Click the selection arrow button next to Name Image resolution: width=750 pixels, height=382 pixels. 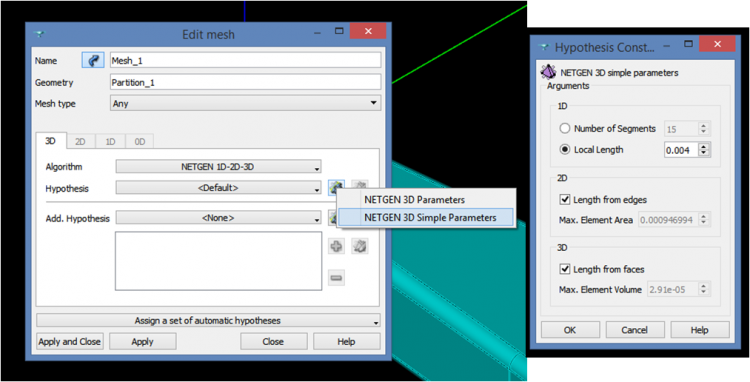(93, 60)
